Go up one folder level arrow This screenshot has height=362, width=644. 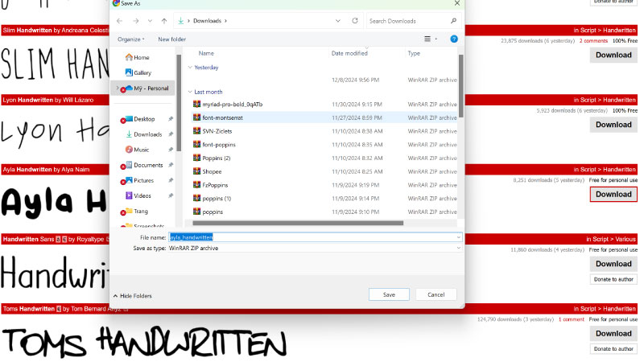(x=164, y=21)
